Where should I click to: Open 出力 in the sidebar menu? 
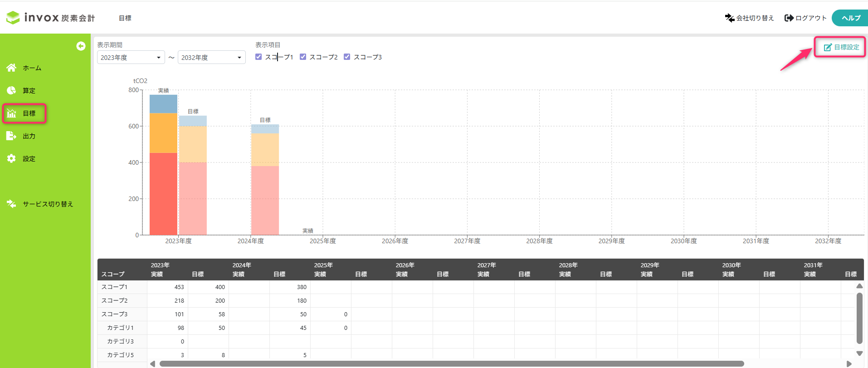pos(29,136)
